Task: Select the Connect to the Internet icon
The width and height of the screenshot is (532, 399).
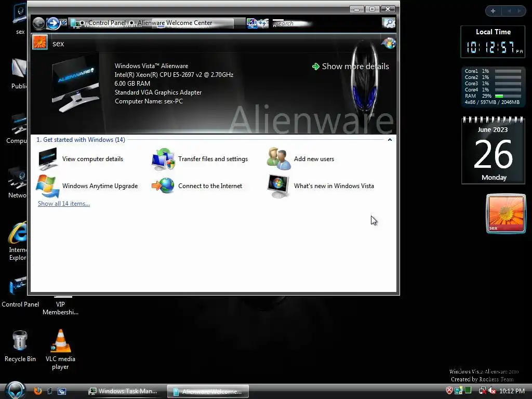Action: click(163, 185)
